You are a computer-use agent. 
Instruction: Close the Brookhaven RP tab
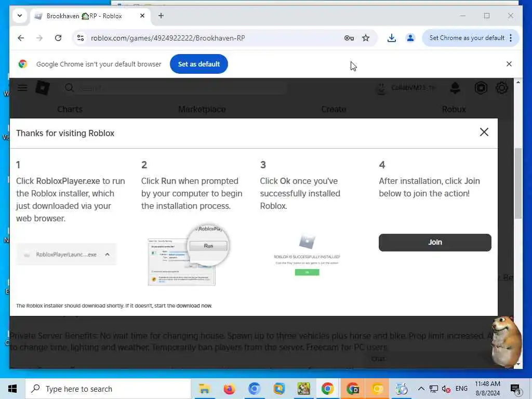point(142,16)
